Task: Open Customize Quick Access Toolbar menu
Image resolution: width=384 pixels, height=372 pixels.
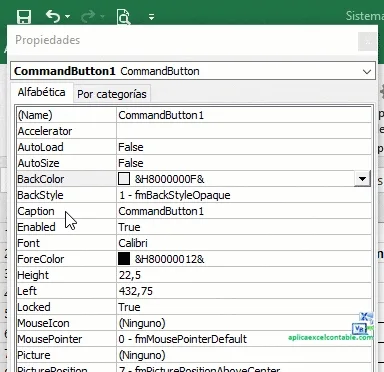Action: 151,17
